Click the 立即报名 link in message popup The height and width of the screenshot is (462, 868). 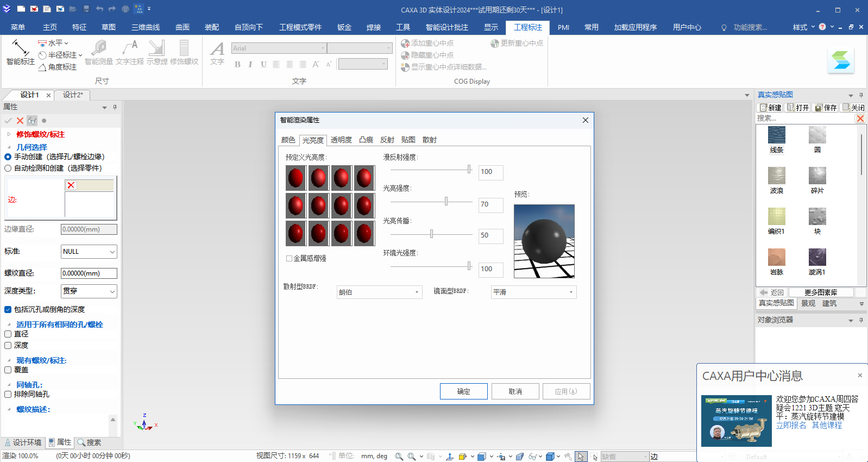point(791,426)
